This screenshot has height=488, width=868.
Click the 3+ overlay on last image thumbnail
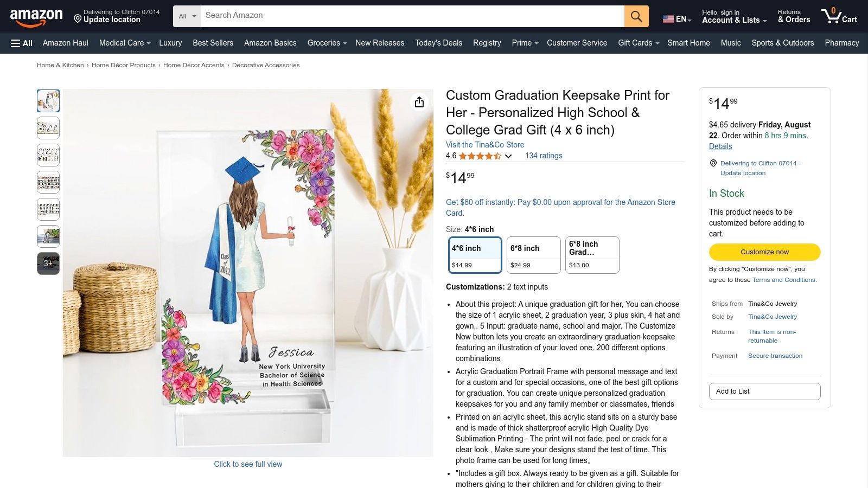click(48, 263)
